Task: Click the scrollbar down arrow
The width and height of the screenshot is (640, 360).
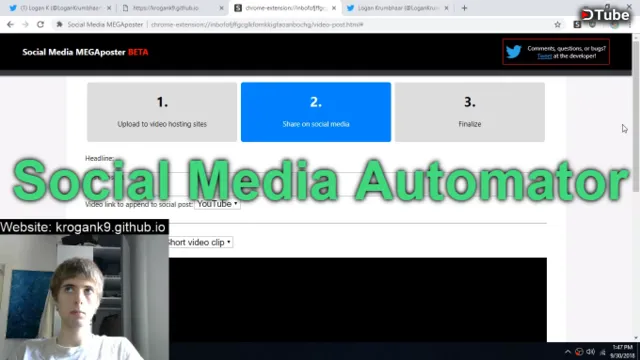Action: [636, 338]
